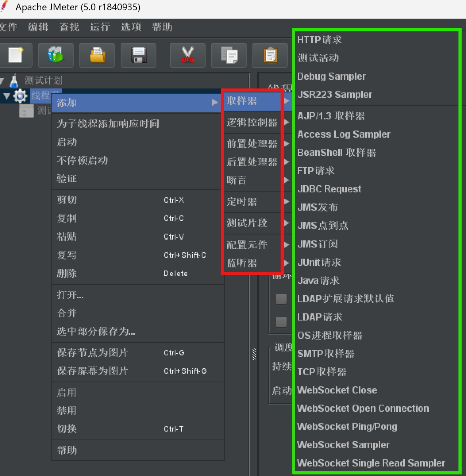
Task: Open the 查找 menu
Action: tap(69, 27)
